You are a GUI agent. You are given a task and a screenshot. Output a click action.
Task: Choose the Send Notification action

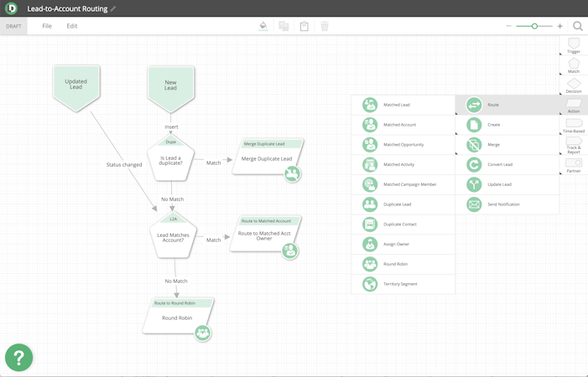pyautogui.click(x=507, y=204)
